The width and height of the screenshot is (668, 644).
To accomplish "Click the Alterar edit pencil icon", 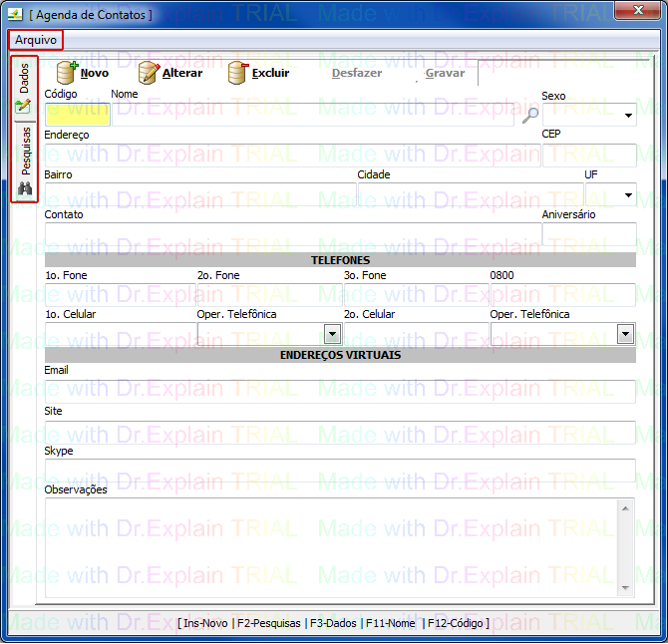I will pyautogui.click(x=149, y=73).
